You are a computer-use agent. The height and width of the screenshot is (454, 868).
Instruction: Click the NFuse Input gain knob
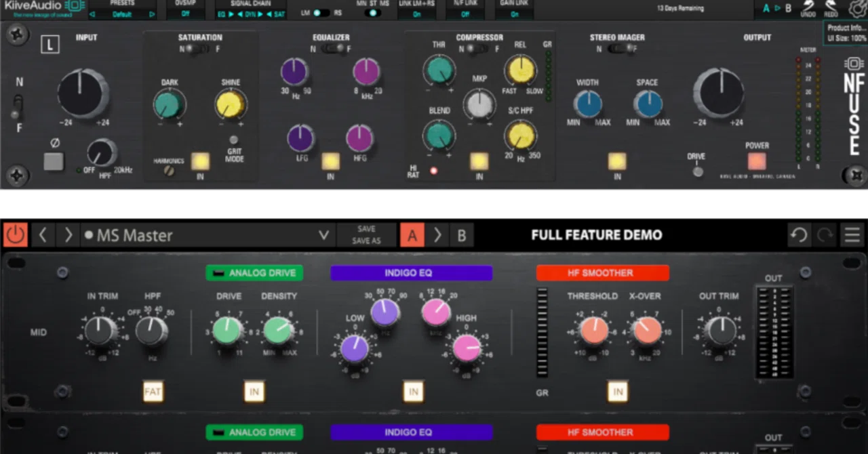82,94
